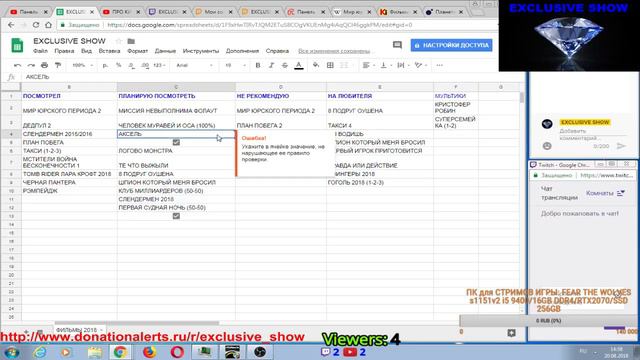Open the cell borders tool
This screenshot has width=640, height=360.
point(330,65)
